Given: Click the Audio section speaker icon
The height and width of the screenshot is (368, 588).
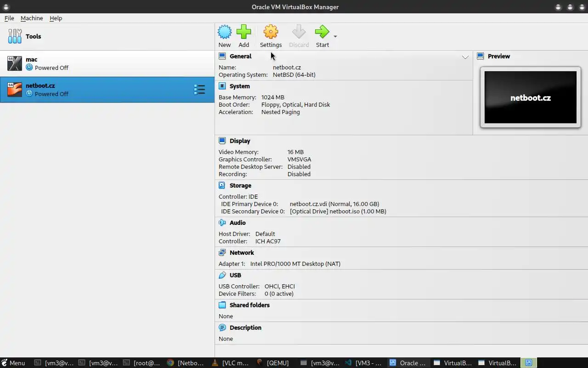Looking at the screenshot, I should [x=222, y=223].
